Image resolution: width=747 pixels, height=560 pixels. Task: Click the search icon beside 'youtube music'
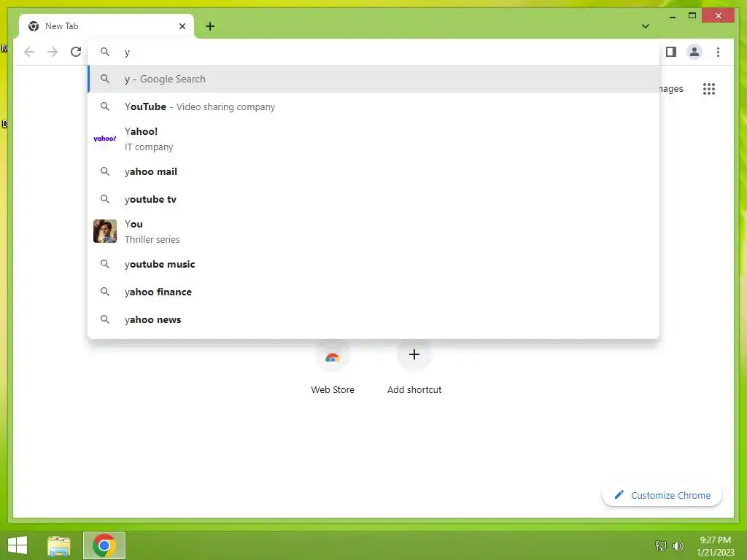pyautogui.click(x=105, y=264)
